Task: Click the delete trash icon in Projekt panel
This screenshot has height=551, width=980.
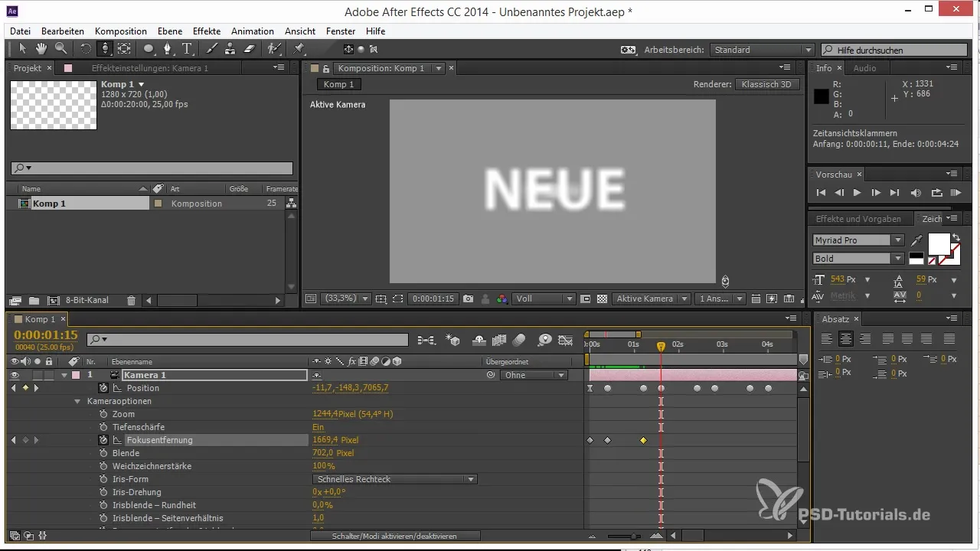Action: (131, 301)
